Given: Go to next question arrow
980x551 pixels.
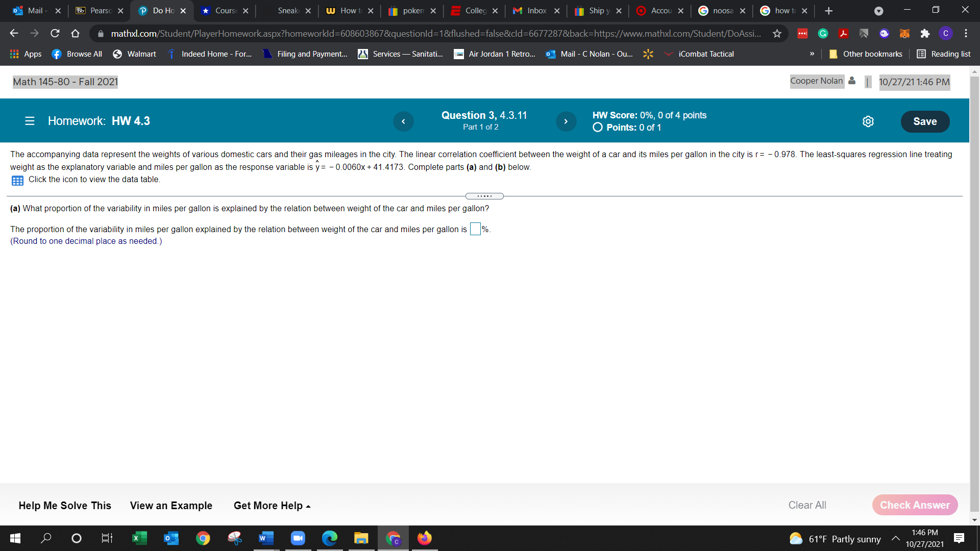Looking at the screenshot, I should (x=566, y=121).
